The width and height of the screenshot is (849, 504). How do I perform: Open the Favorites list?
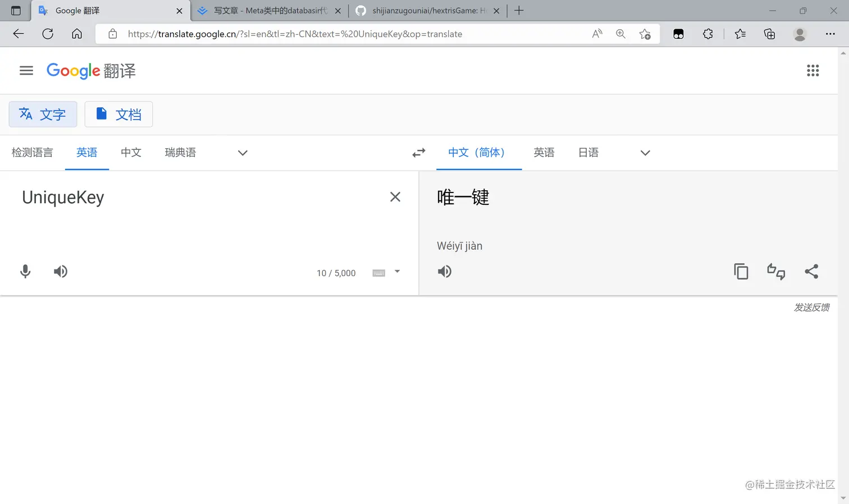point(741,34)
